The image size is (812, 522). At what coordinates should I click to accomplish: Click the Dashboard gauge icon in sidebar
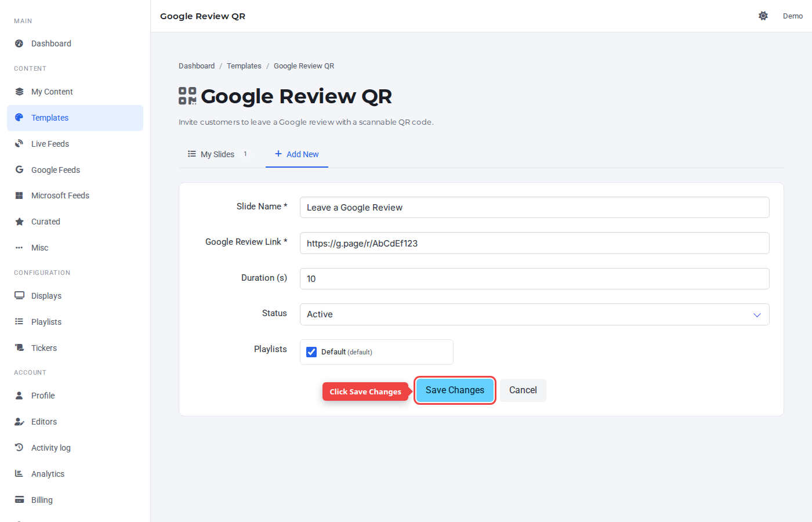tap(19, 43)
